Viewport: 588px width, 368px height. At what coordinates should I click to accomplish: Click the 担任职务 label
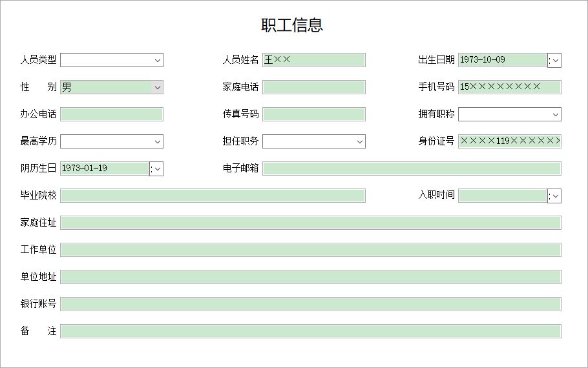point(240,141)
